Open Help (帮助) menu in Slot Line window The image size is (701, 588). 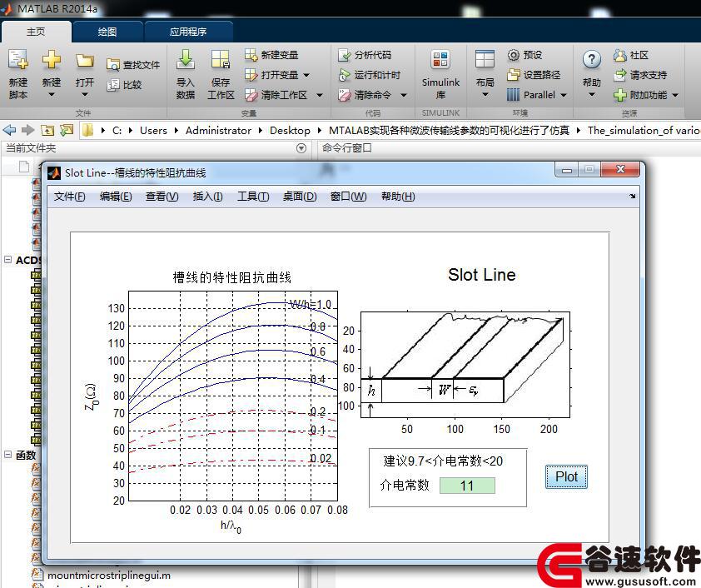pos(398,197)
